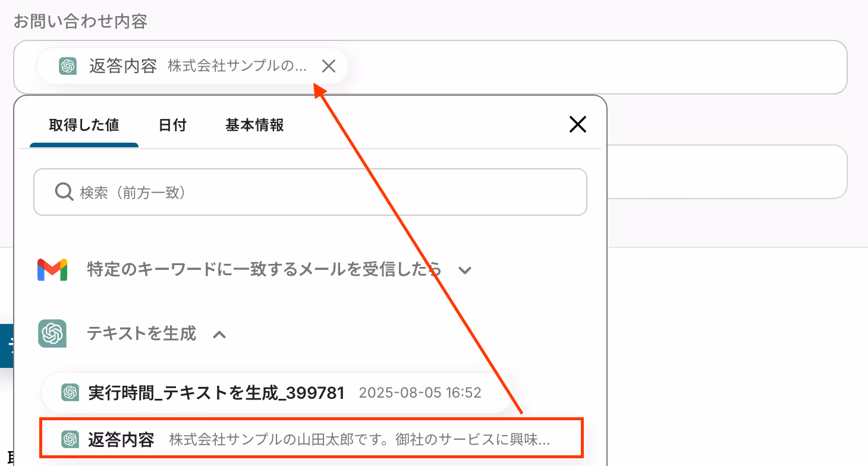868x466 pixels.
Task: Open the 基本情報 tab
Action: click(x=254, y=125)
